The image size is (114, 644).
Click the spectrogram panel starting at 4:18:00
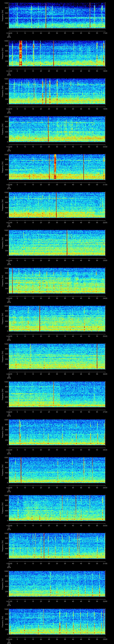click(x=57, y=91)
